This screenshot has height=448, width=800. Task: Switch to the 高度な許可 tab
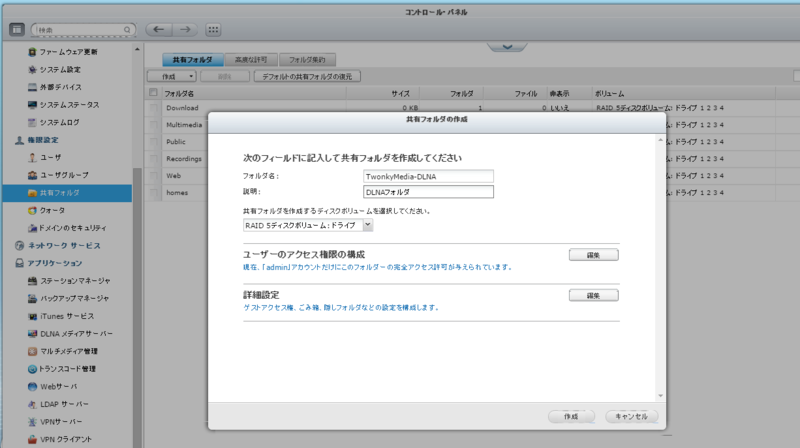(x=251, y=60)
